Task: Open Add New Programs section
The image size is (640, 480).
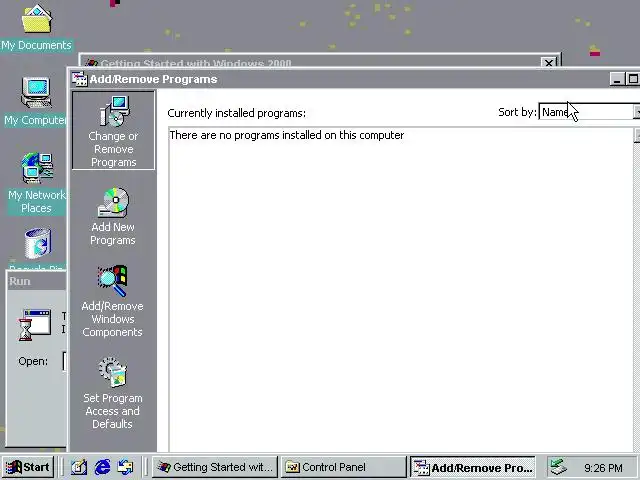Action: tap(113, 217)
